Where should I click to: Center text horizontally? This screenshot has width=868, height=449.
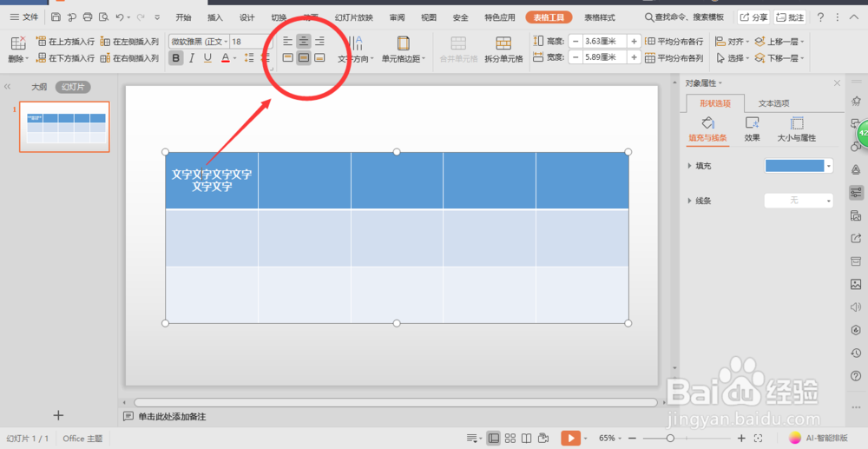coord(303,41)
